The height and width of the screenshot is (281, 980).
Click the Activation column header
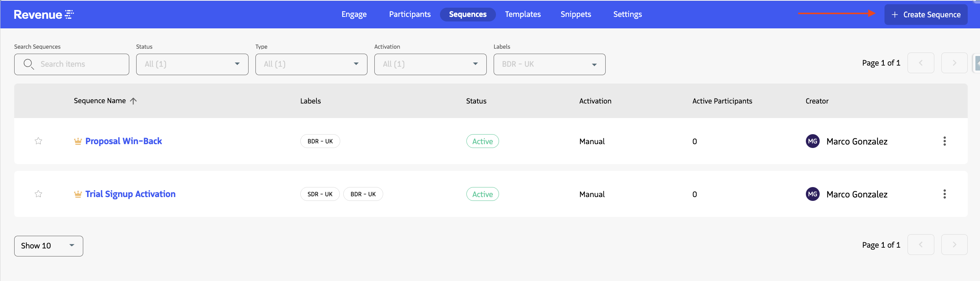pyautogui.click(x=595, y=101)
